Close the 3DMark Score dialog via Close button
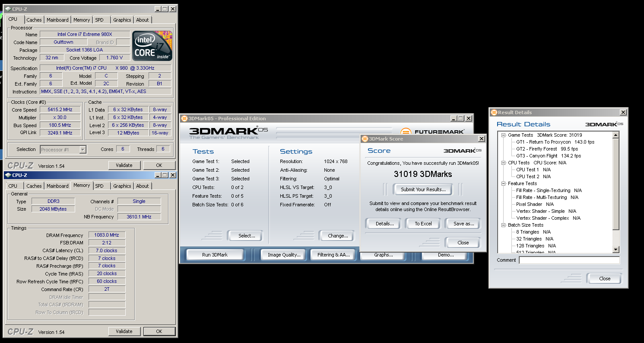 463,243
